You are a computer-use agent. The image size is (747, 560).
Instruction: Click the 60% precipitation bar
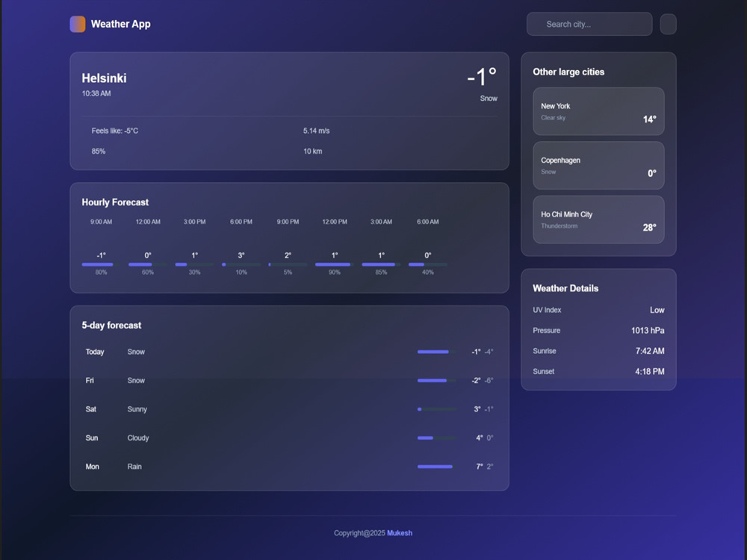pos(148,264)
